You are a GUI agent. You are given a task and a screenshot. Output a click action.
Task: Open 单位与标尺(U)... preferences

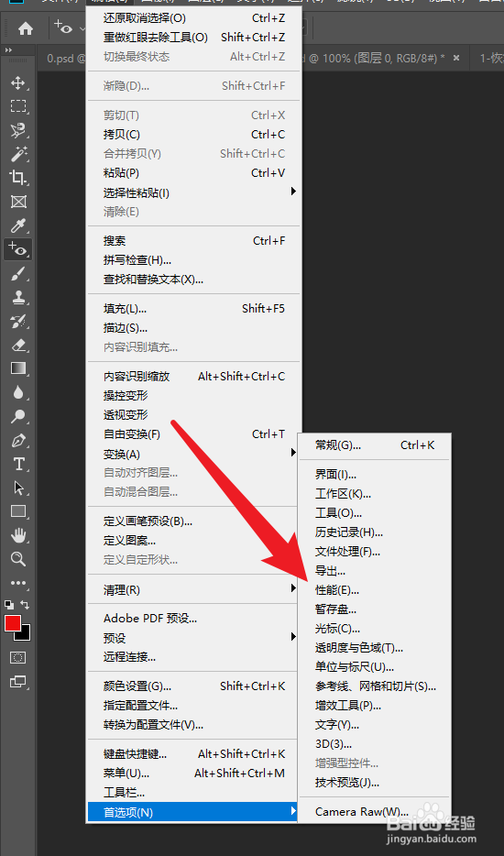tap(374, 667)
